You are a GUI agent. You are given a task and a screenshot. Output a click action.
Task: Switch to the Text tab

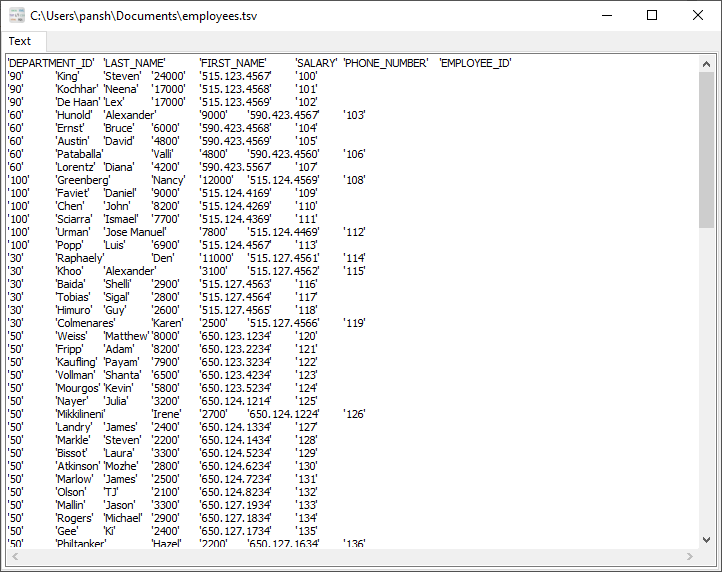pos(20,41)
